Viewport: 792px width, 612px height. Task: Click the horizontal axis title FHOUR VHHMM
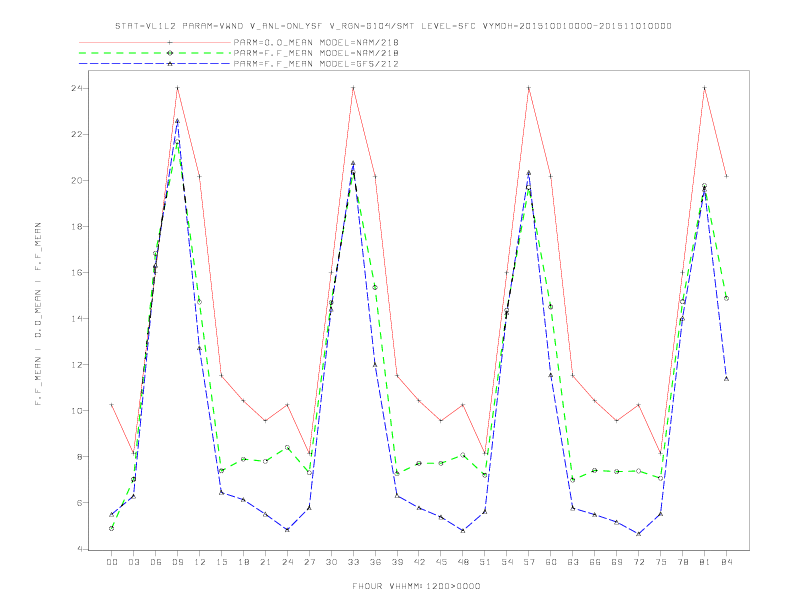(416, 586)
